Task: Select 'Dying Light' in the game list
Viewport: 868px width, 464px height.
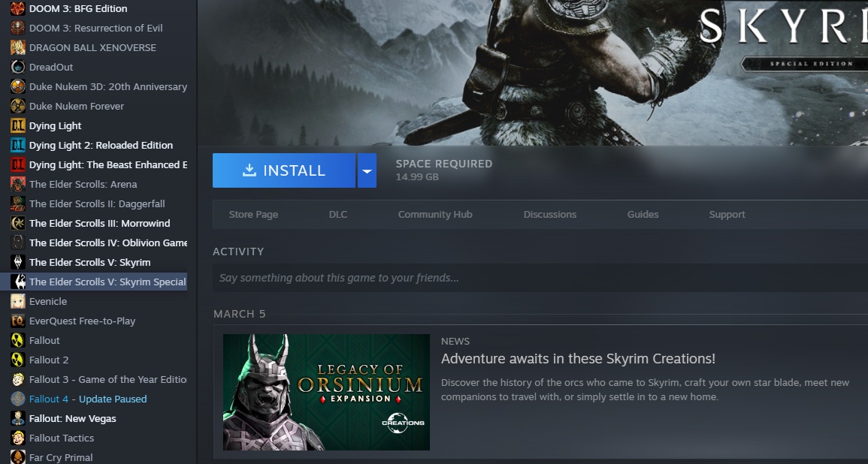Action: coord(56,125)
